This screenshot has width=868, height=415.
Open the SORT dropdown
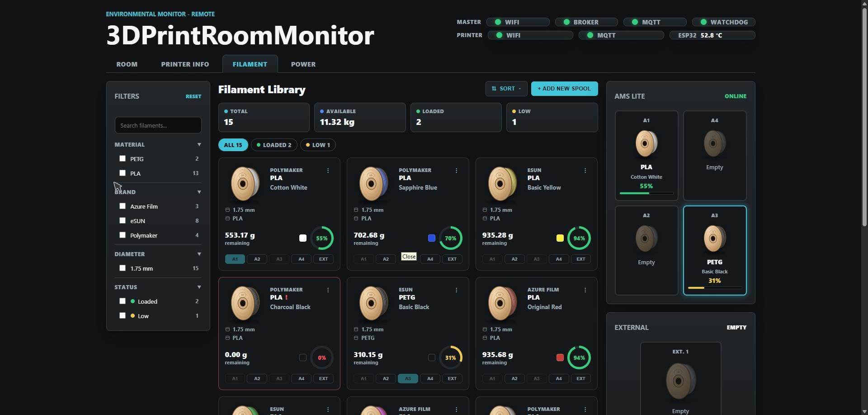506,89
